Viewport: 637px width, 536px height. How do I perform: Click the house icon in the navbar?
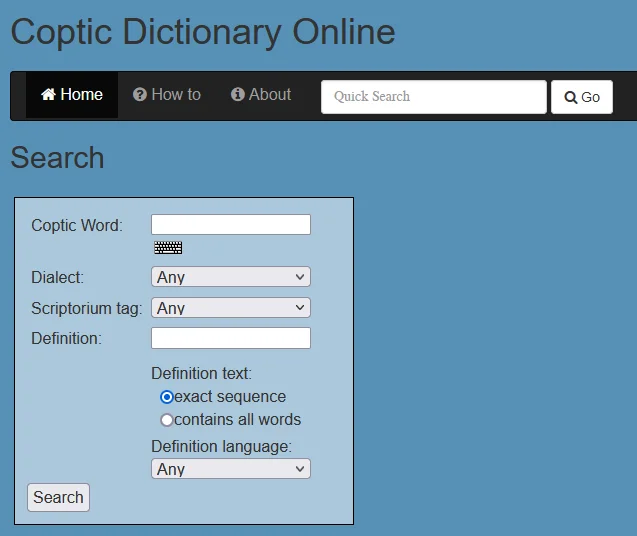(48, 95)
